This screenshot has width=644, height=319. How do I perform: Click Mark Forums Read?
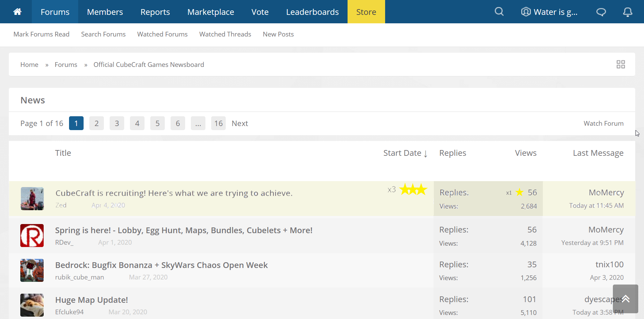[41, 34]
